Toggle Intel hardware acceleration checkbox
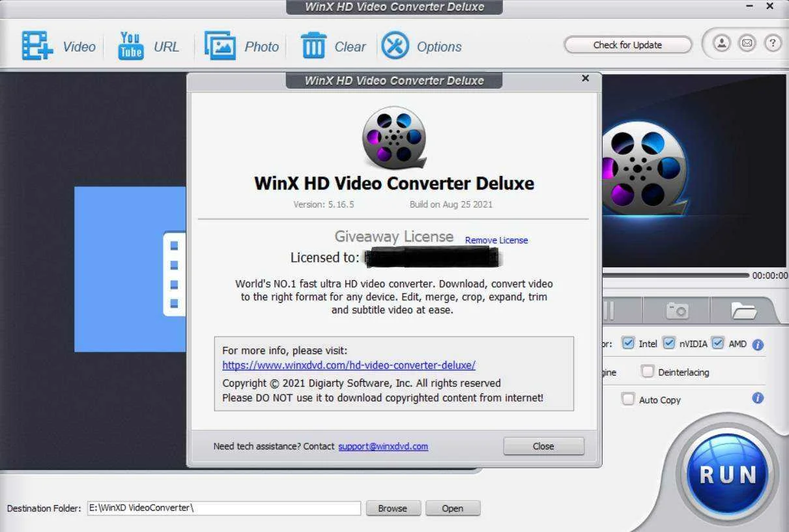This screenshot has width=789, height=532. [628, 343]
